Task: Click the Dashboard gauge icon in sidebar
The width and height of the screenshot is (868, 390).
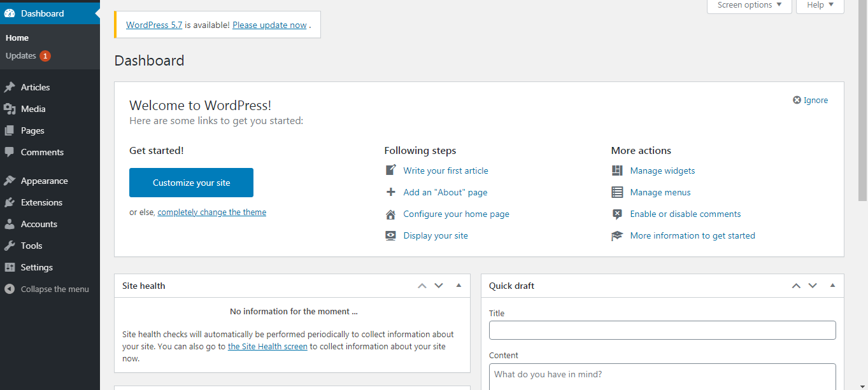Action: pyautogui.click(x=10, y=13)
